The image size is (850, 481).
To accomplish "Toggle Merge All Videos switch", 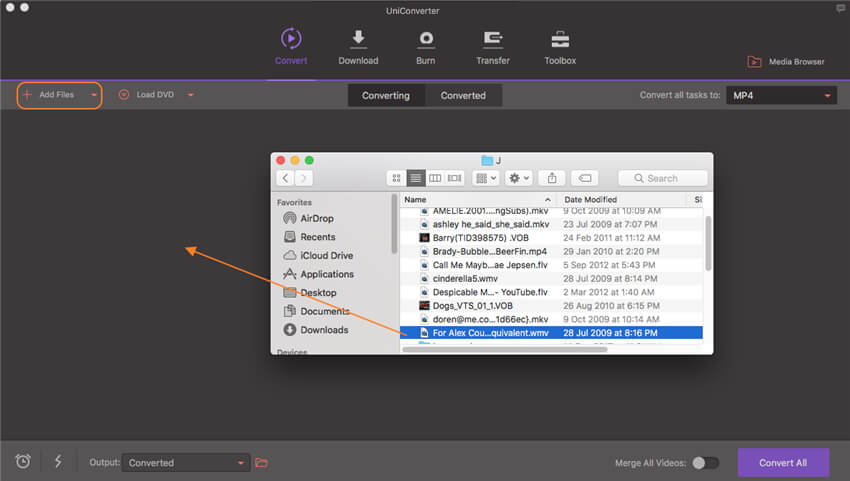I will coord(706,463).
